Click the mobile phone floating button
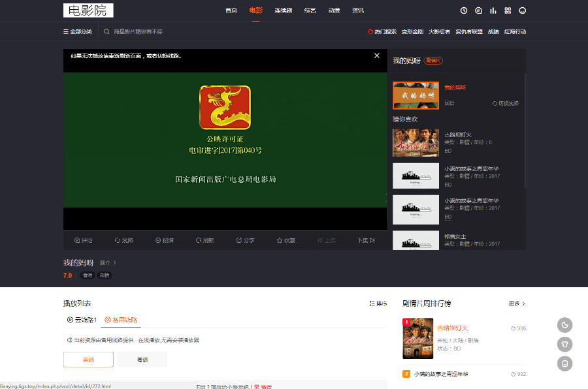Viewport: 588px width, 389px height. coord(564,364)
